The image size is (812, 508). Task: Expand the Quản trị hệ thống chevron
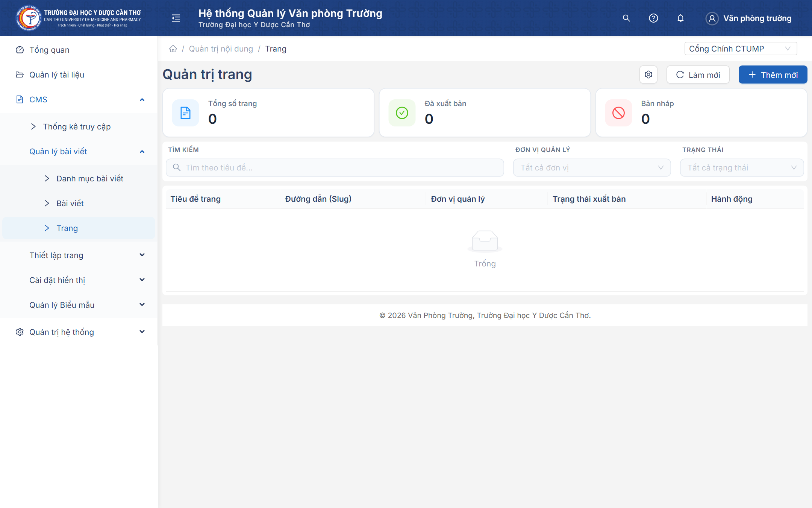click(x=142, y=332)
